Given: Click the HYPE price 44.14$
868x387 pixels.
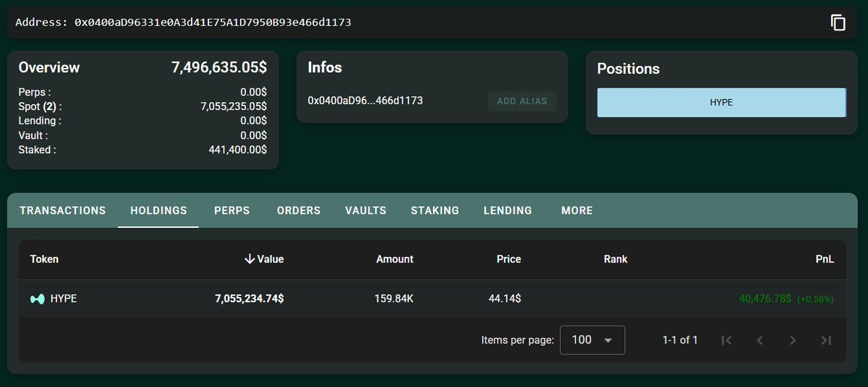Looking at the screenshot, I should point(505,298).
